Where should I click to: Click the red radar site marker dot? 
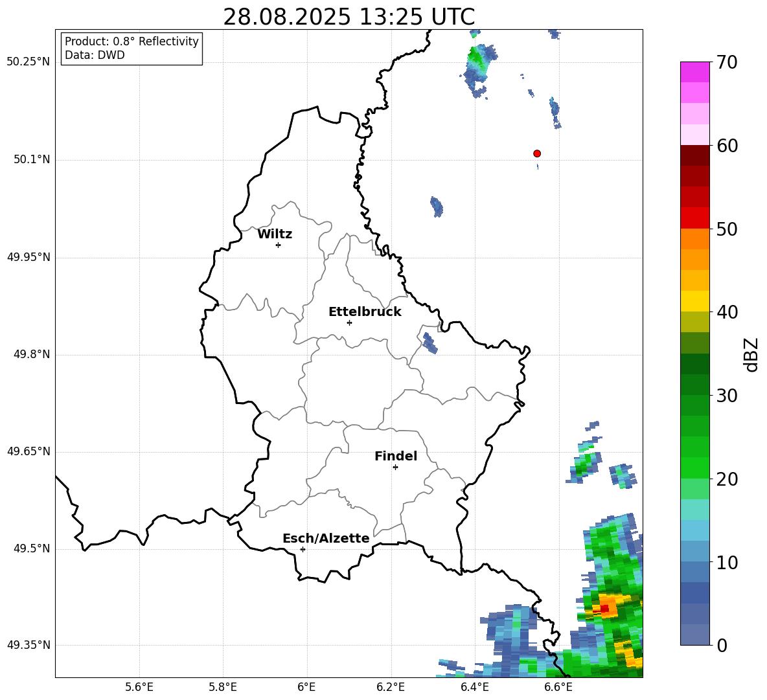pyautogui.click(x=537, y=153)
